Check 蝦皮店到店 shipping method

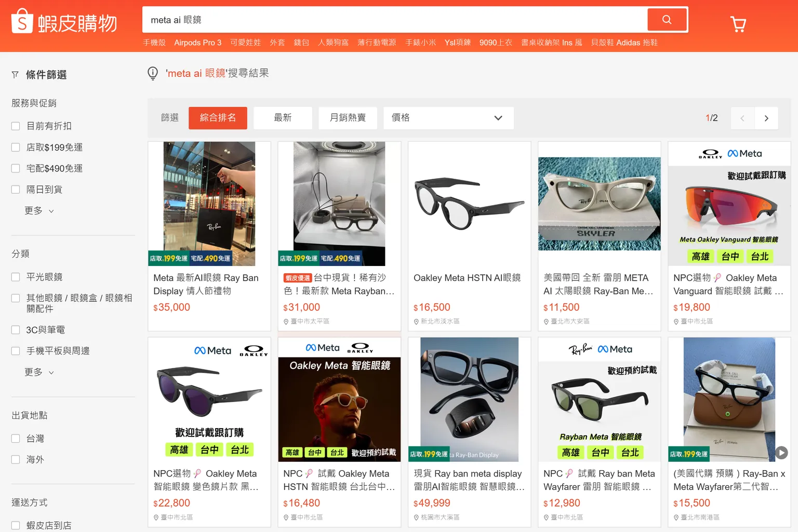[x=16, y=525]
